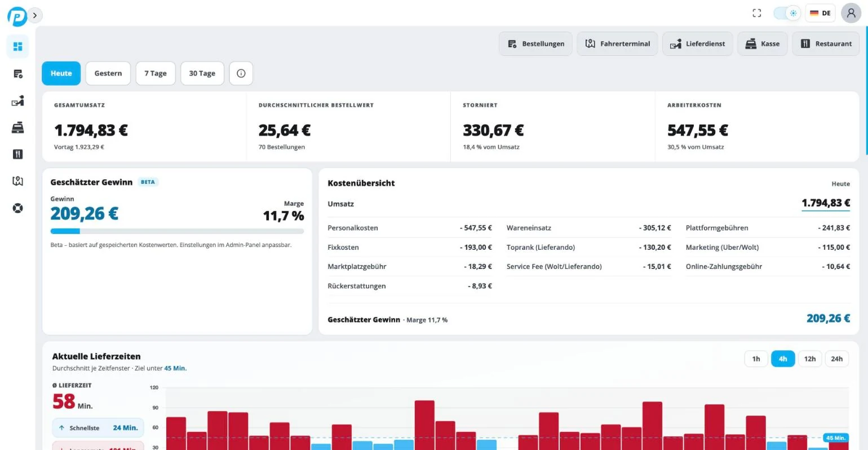Click the Service Fee (Wolt/Lieferando) label

coord(554,267)
